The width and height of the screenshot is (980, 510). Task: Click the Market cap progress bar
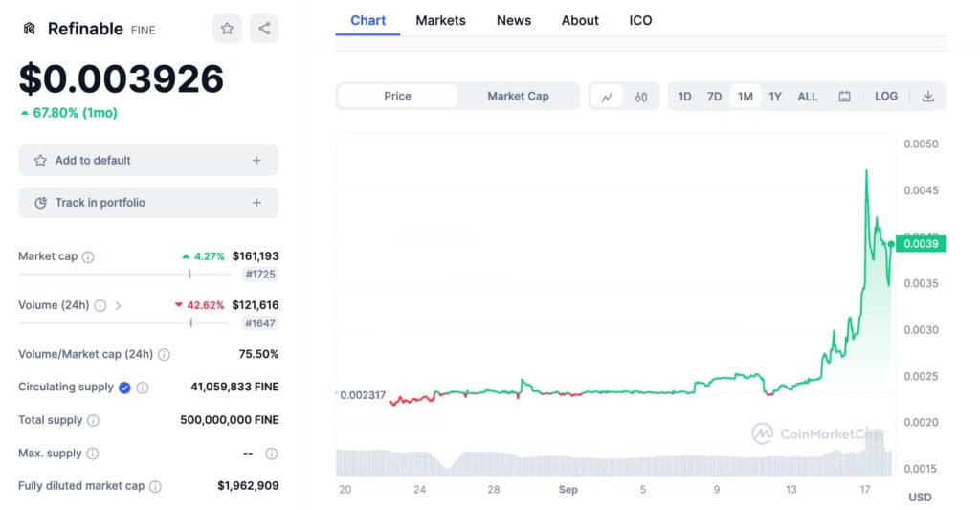125,275
